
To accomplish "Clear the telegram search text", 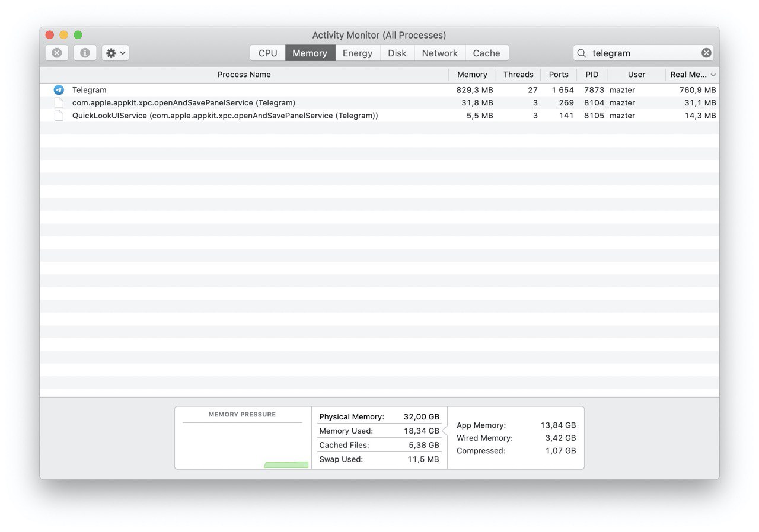I will [706, 53].
